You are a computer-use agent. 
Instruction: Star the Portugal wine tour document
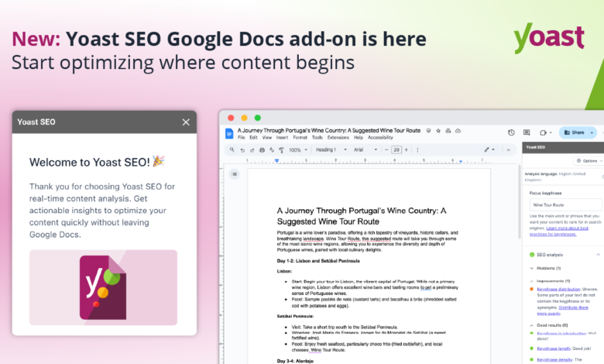click(x=438, y=131)
